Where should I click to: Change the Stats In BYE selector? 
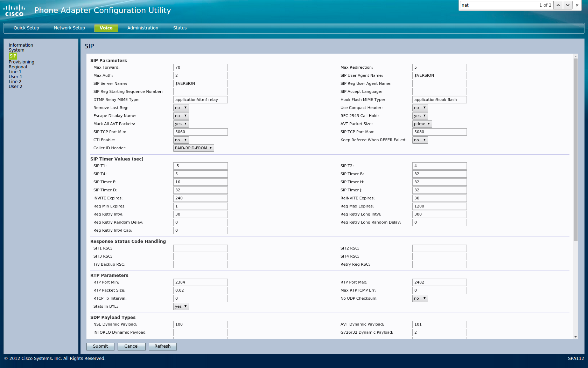181,307
